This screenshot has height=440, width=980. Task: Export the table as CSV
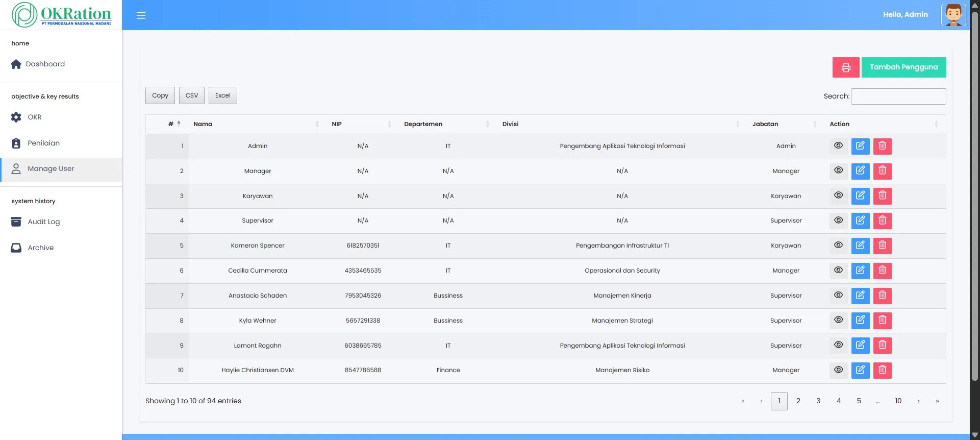192,95
